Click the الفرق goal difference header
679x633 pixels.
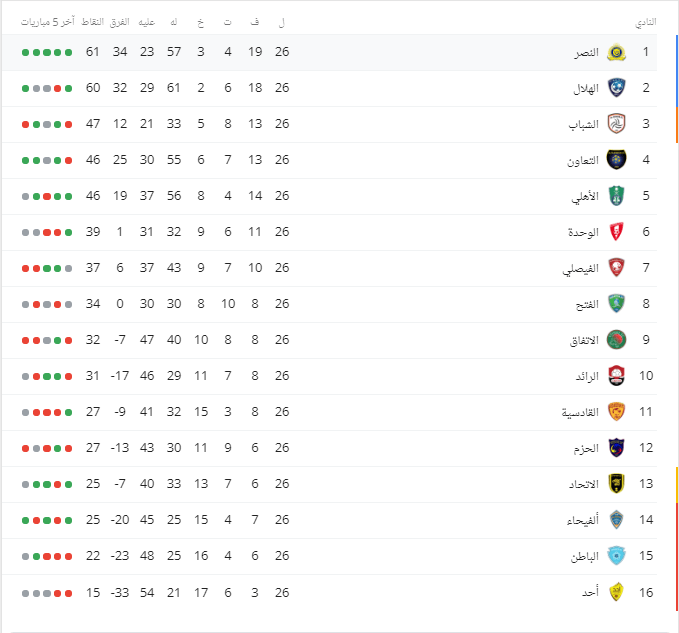[x=120, y=22]
